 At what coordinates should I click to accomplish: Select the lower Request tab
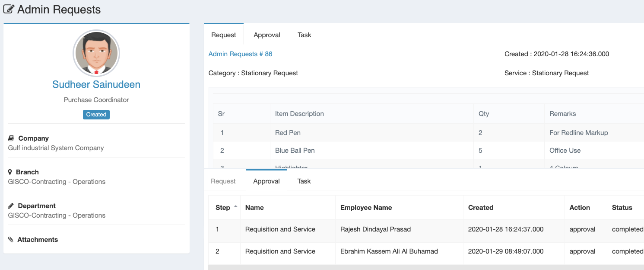pos(223,181)
